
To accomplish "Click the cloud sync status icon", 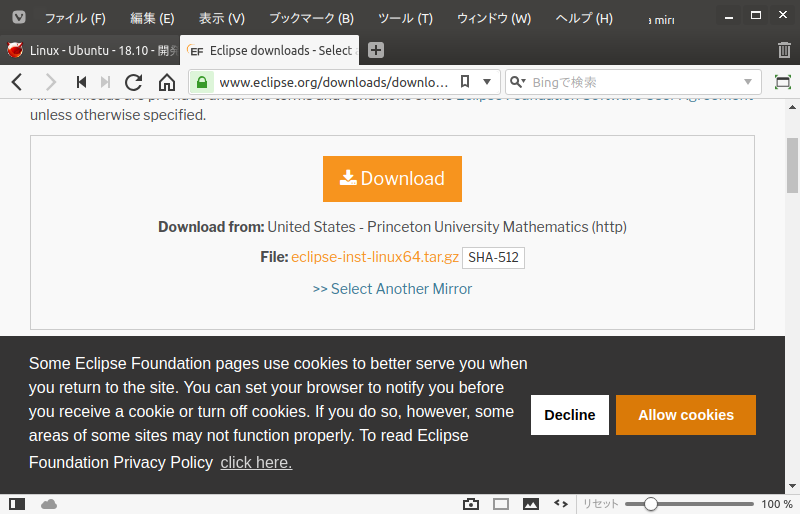I will pos(49,504).
